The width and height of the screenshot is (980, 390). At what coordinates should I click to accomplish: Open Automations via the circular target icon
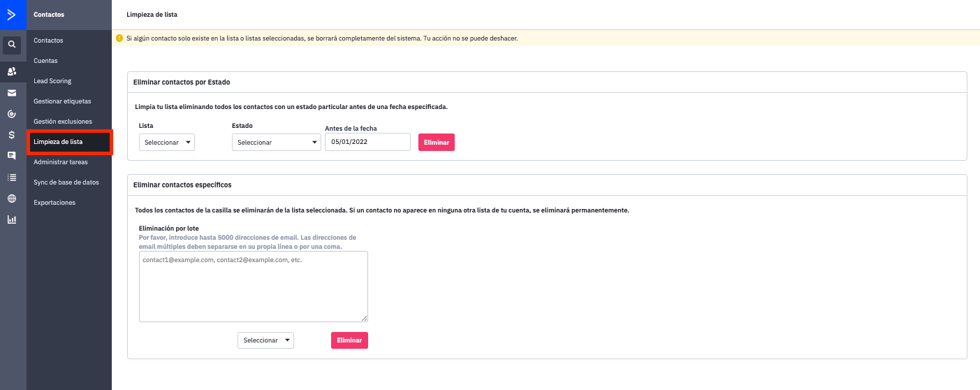tap(12, 113)
